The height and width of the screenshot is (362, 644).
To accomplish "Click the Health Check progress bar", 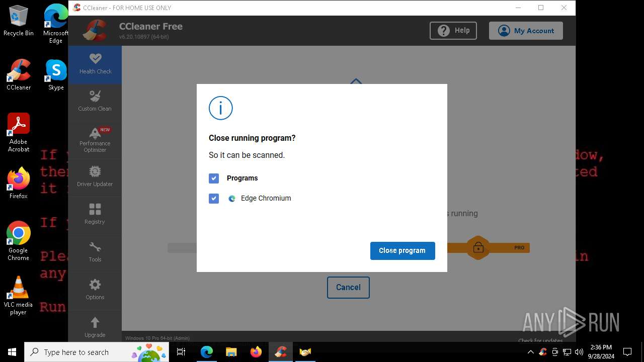I will (348, 248).
